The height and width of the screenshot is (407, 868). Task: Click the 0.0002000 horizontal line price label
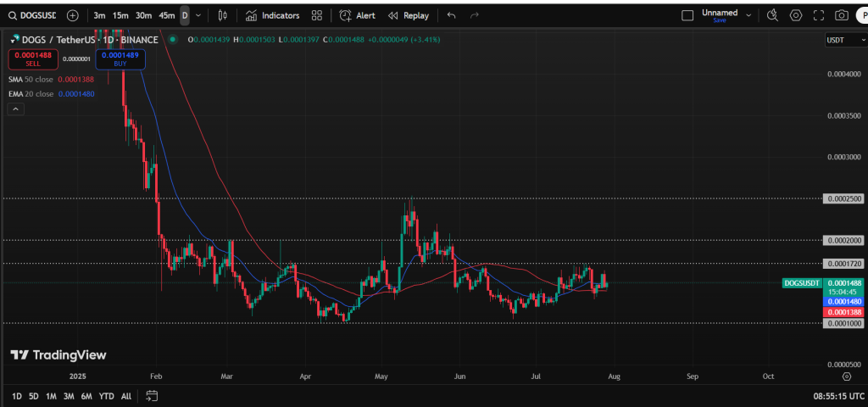click(x=843, y=240)
